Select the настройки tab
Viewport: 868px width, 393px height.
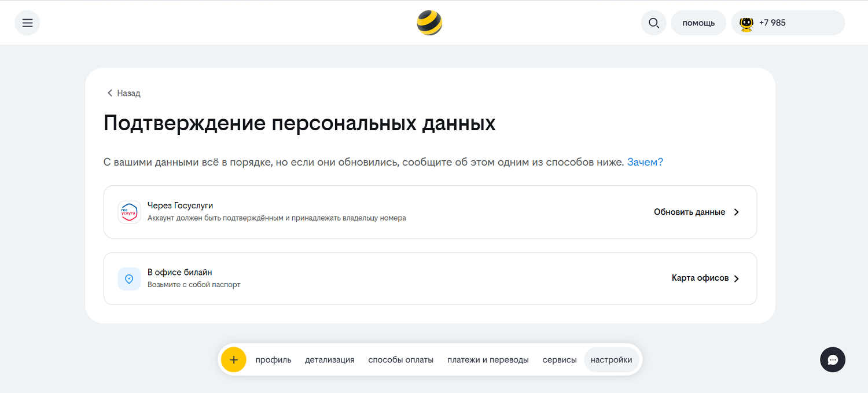coord(611,360)
